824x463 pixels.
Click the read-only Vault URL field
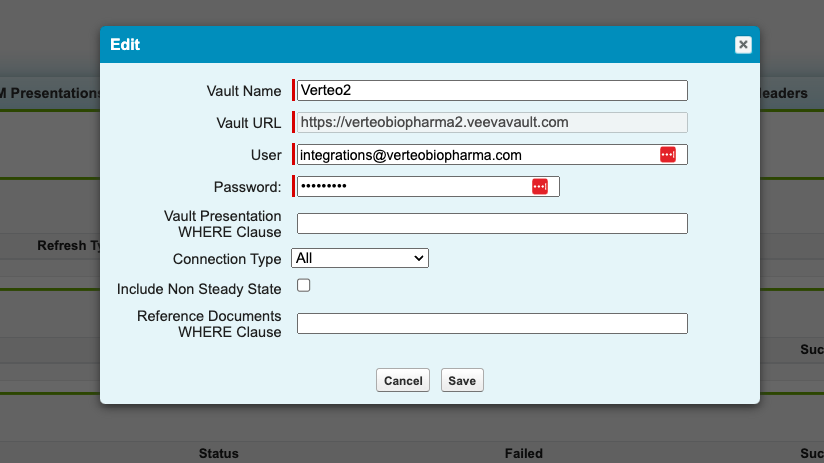click(490, 122)
